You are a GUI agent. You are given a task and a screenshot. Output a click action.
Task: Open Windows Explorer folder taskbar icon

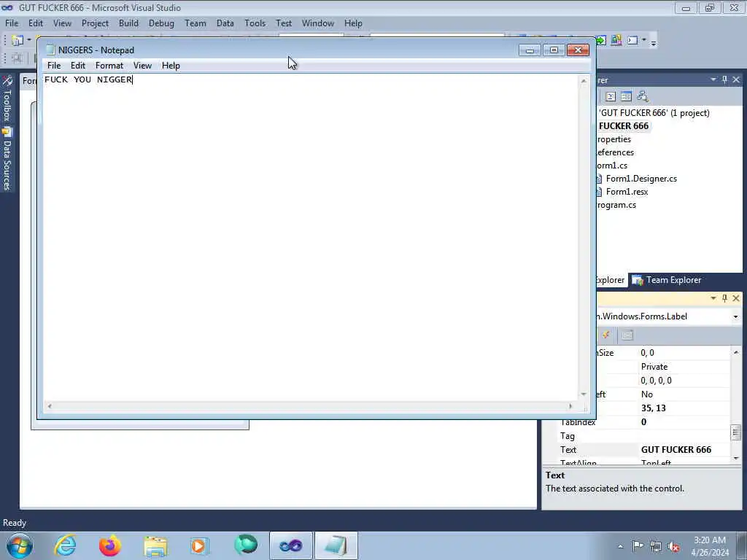tap(155, 545)
